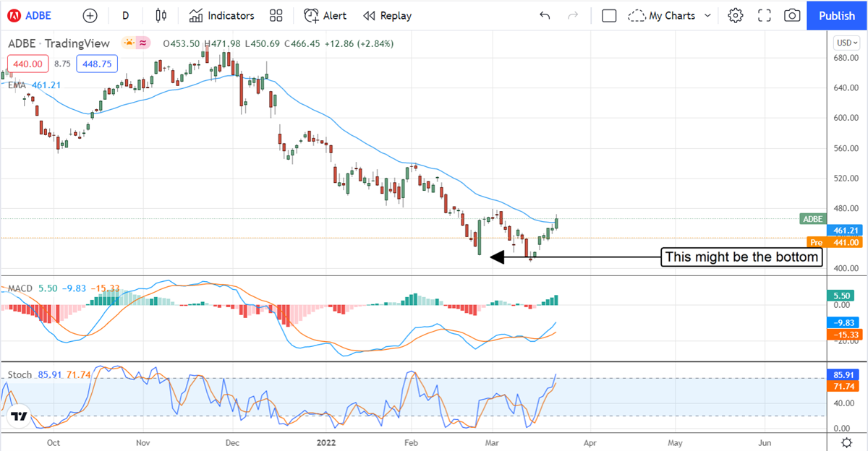Viewport: 868px width, 451px height.
Task: Open the Alert dialog from toolbar
Action: pos(325,15)
